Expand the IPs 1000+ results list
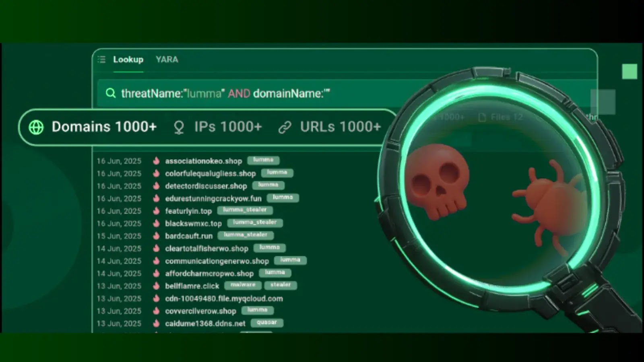Screen dimensions: 644x362 click(228, 127)
